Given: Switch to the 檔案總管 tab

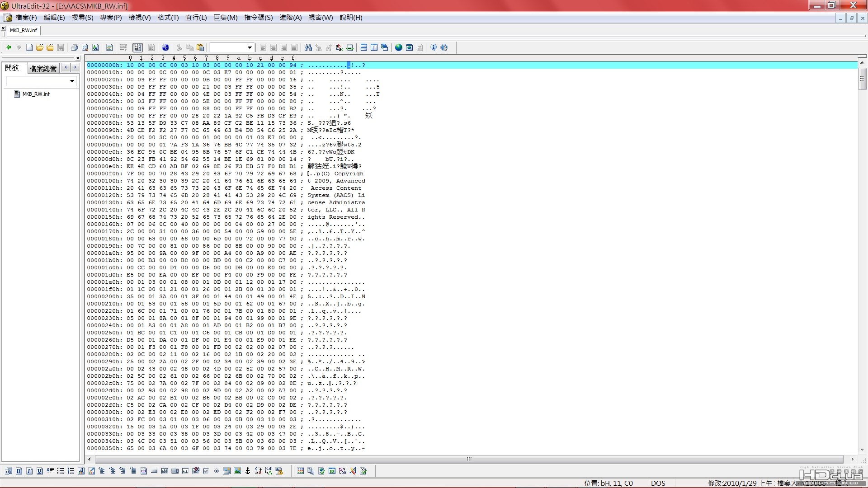Looking at the screenshot, I should [43, 68].
